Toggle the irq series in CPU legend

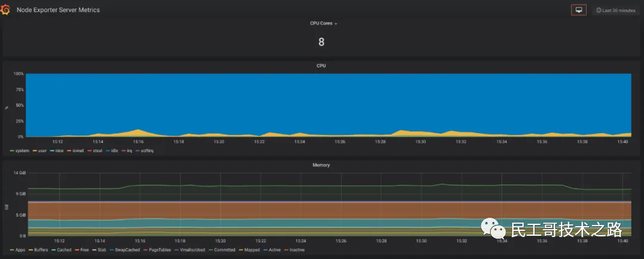coord(126,151)
